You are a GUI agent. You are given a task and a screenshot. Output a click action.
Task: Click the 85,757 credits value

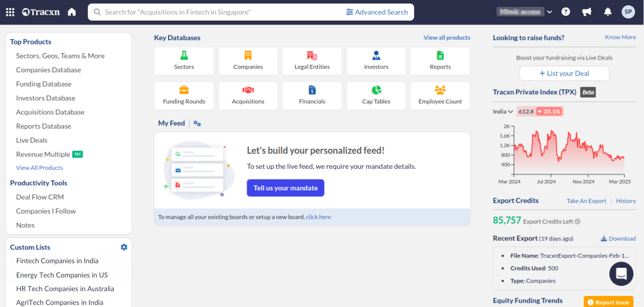(507, 220)
